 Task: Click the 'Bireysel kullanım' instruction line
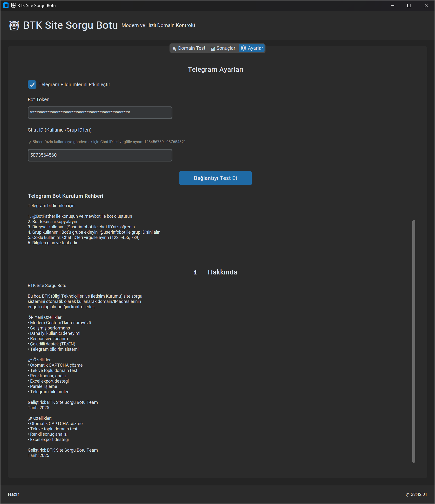click(81, 227)
